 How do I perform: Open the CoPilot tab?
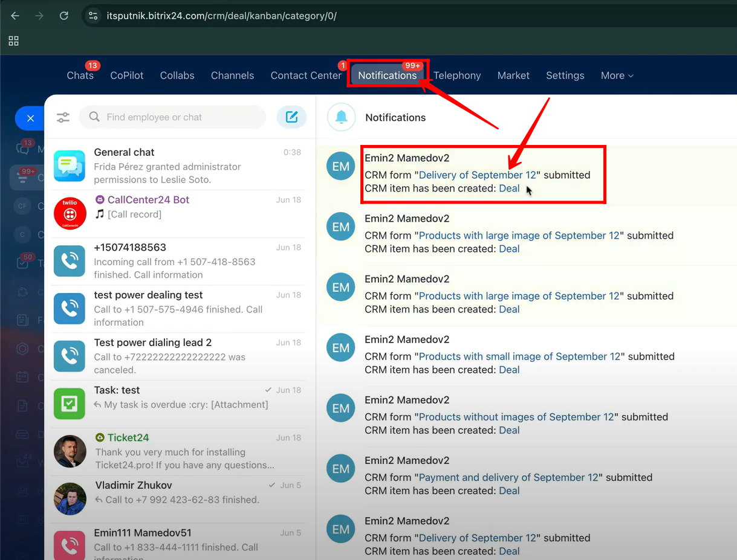tap(127, 76)
